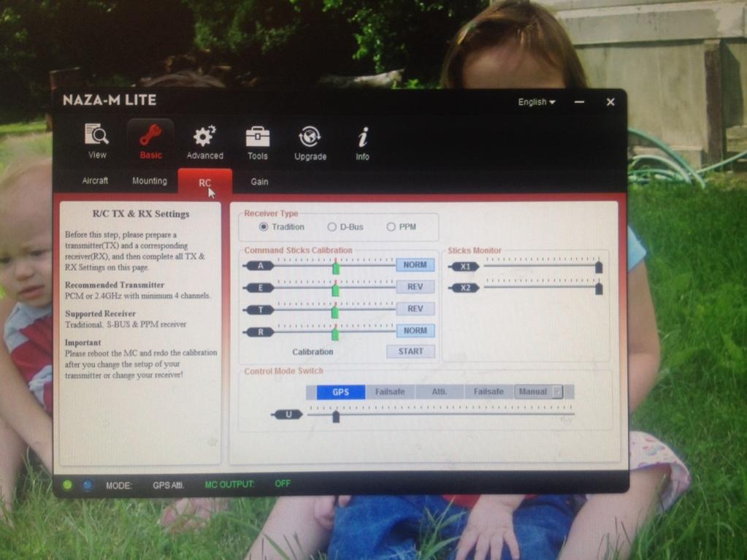Minimize the NAZA-M LITE window
This screenshot has height=560, width=747.
tap(579, 102)
